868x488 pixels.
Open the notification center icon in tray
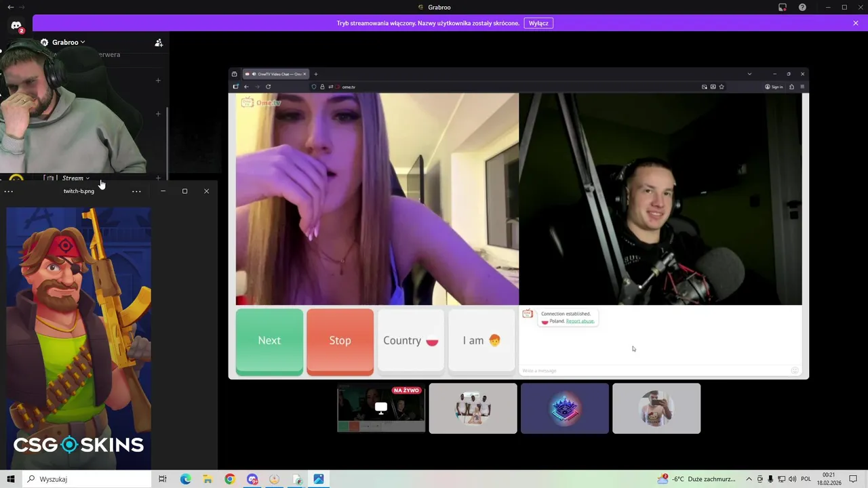tap(853, 479)
